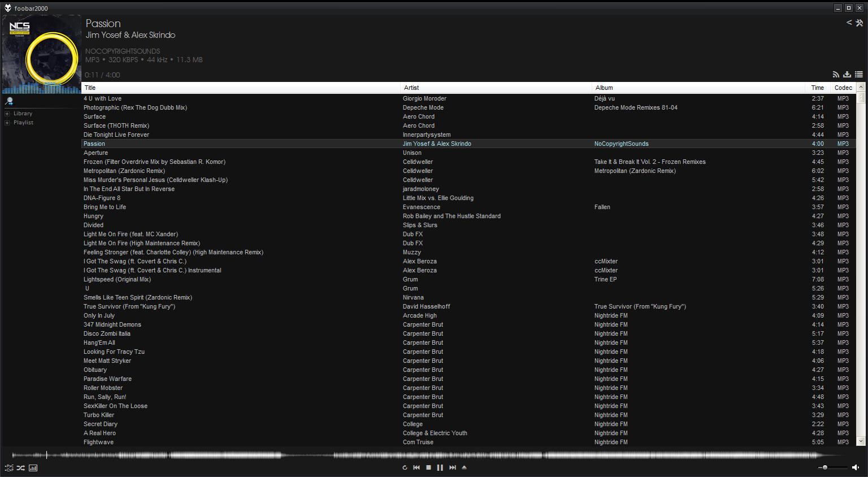Click the collapse arrow beside the tools icon
This screenshot has width=868, height=477.
[849, 23]
